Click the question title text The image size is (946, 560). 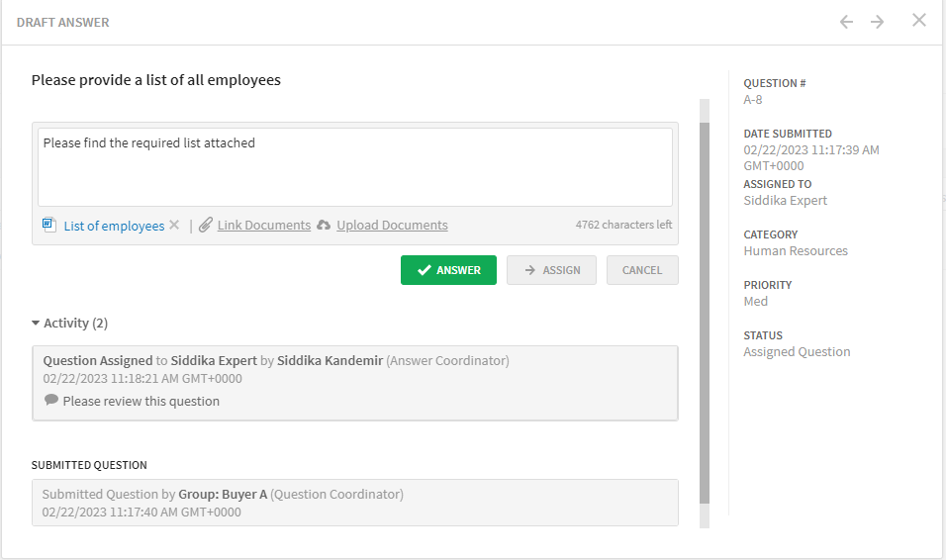pos(156,80)
